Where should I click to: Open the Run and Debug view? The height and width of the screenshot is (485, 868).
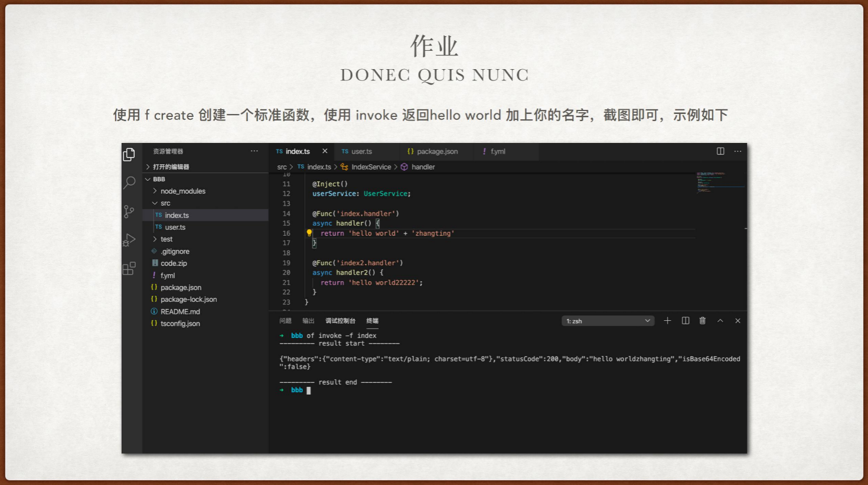(129, 240)
